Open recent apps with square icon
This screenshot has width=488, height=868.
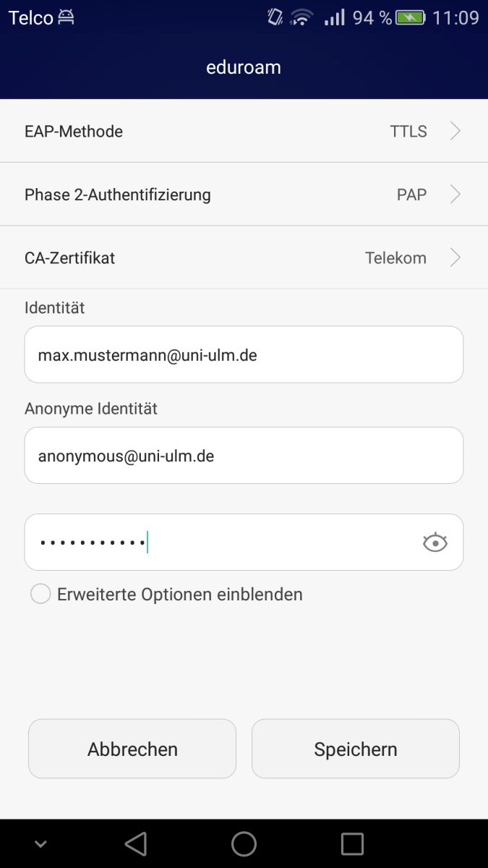pyautogui.click(x=352, y=843)
